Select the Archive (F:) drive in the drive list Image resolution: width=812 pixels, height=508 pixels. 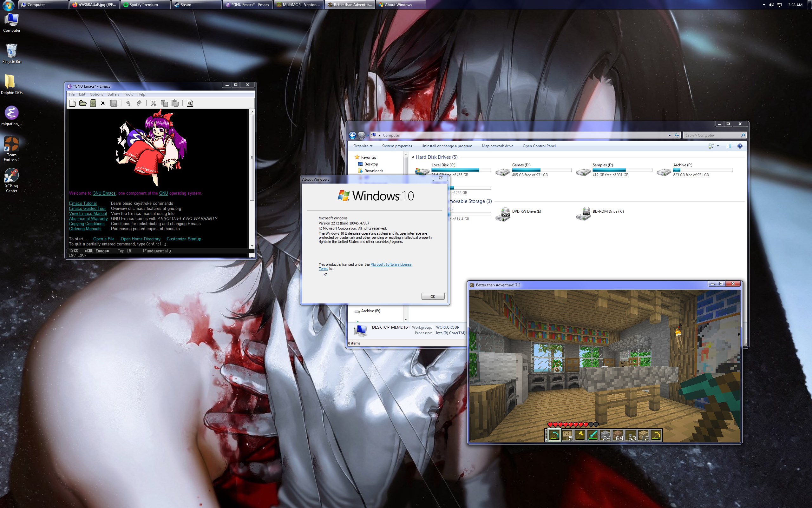click(694, 170)
